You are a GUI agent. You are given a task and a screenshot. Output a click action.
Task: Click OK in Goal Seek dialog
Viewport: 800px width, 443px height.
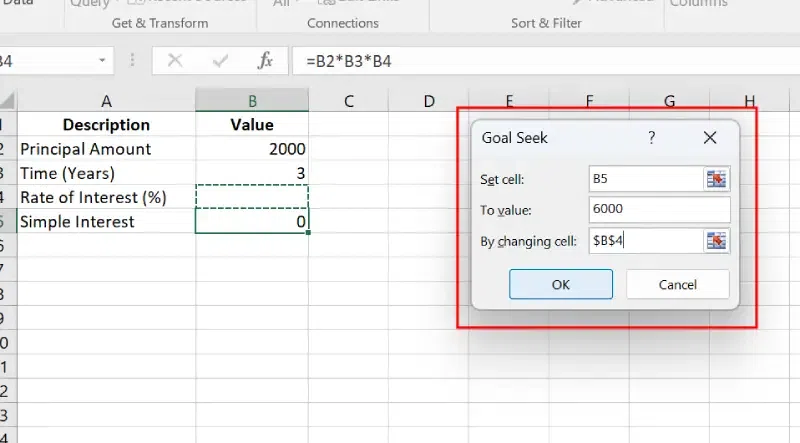click(561, 284)
